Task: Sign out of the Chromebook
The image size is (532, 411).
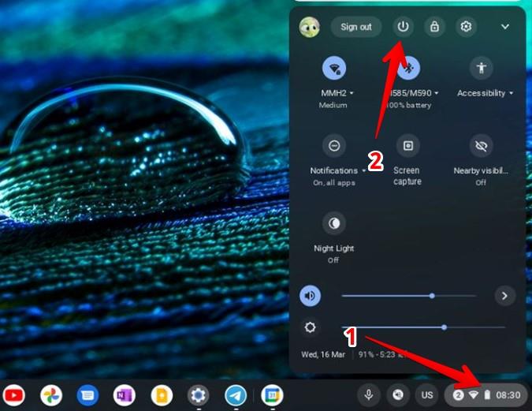Action: click(x=356, y=27)
